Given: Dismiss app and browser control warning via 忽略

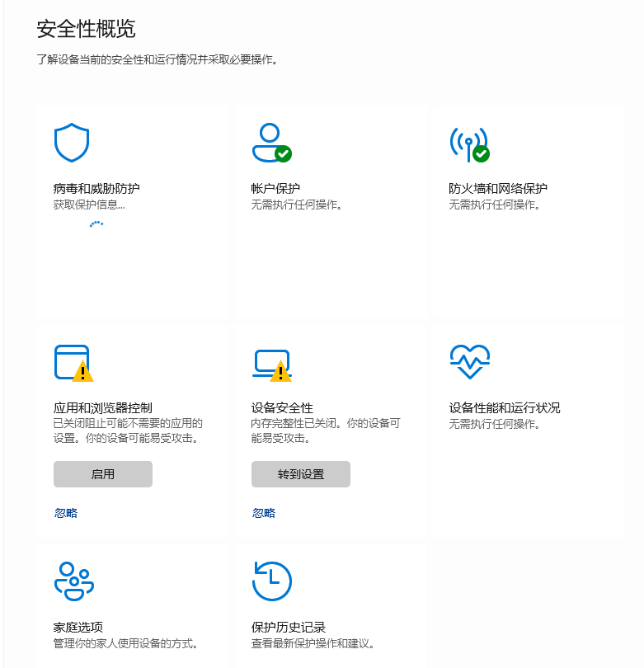Looking at the screenshot, I should coord(66,513).
